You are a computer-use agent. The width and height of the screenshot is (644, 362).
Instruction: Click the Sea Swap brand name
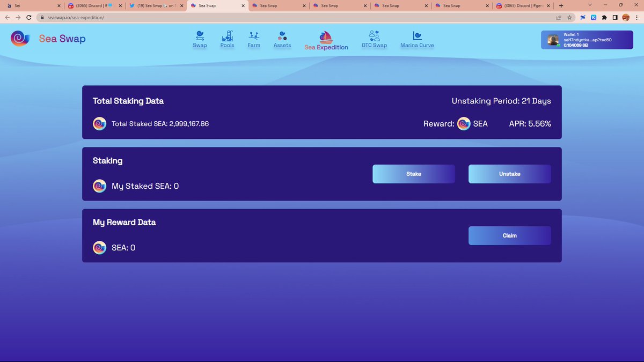click(x=62, y=39)
